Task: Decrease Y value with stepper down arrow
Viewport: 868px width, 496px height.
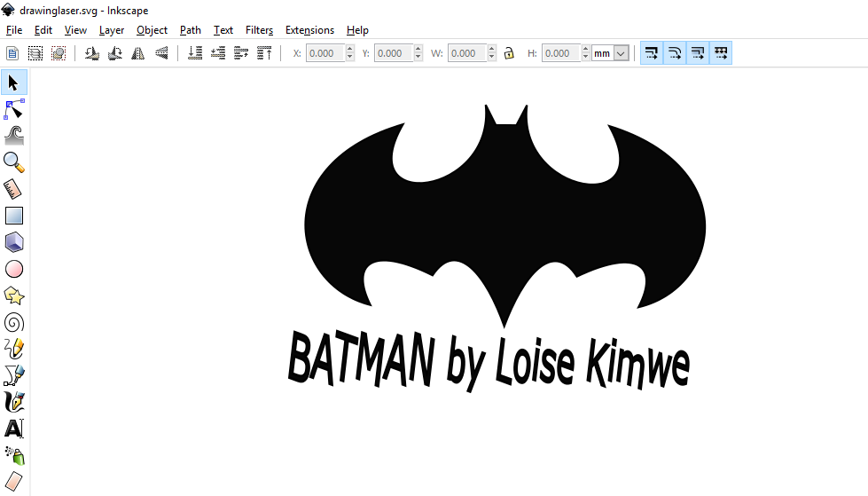Action: (x=418, y=57)
